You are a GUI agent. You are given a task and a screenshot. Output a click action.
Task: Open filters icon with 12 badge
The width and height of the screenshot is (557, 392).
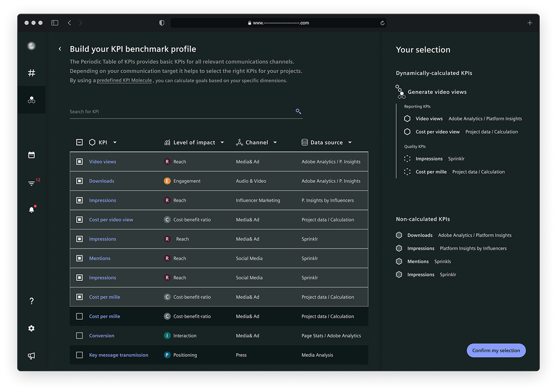(31, 183)
